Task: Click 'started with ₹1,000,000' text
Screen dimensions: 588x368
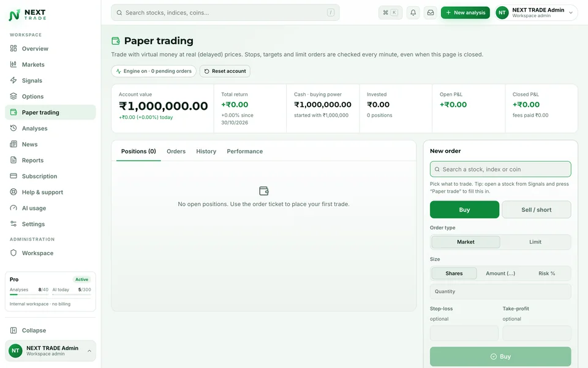Action: tap(321, 115)
